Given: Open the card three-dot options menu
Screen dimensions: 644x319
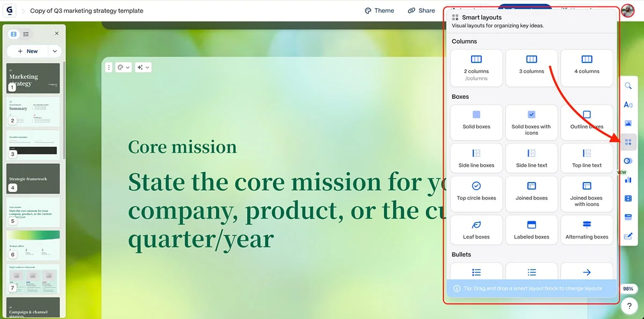Looking at the screenshot, I should (x=108, y=67).
